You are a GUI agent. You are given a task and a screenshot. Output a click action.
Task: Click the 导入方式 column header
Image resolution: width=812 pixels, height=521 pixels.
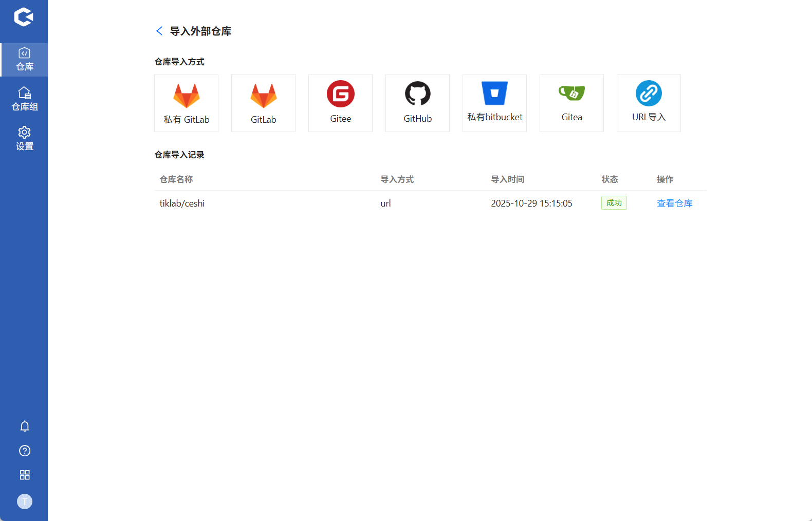(397, 179)
